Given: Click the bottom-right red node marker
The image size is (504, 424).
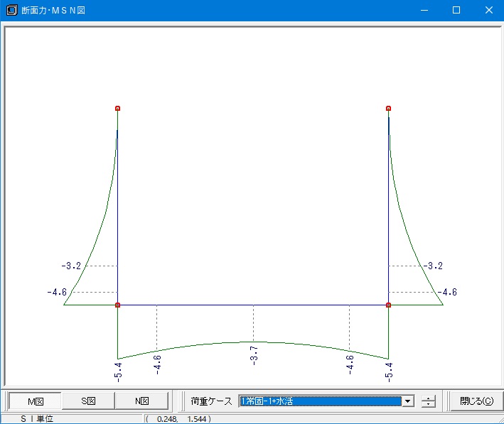Looking at the screenshot, I should click(388, 305).
